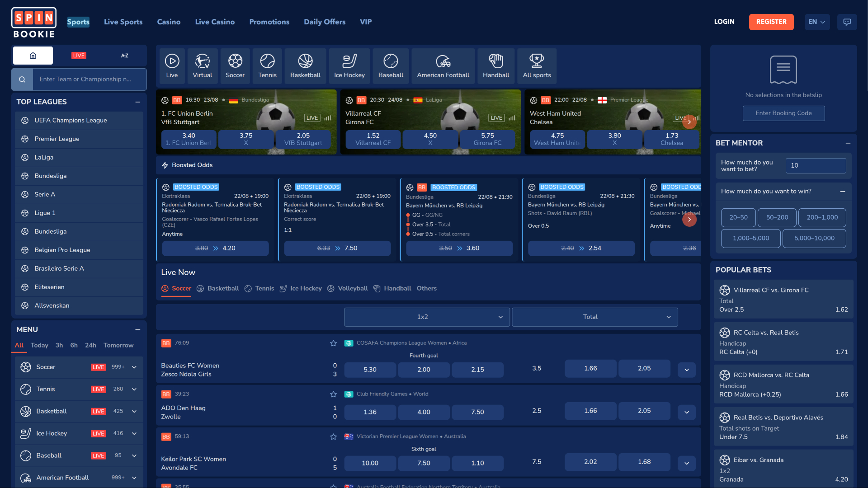868x488 pixels.
Task: Open the 1x2 market dropdown in Live Now
Action: [x=426, y=317]
